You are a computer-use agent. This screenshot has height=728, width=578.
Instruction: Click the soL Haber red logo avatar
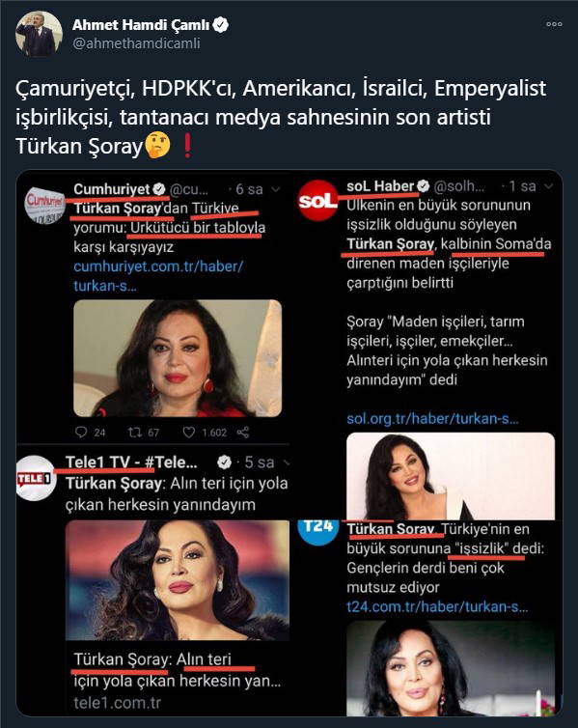[x=317, y=200]
